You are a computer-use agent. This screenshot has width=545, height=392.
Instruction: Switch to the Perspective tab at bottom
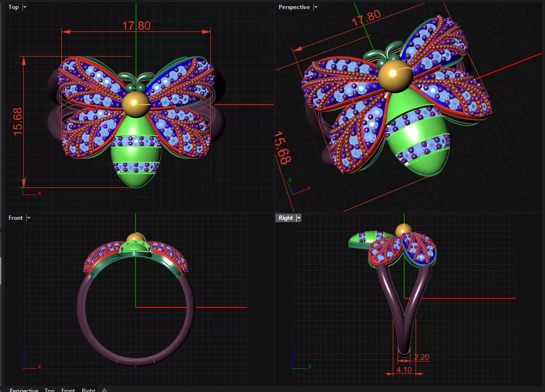click(x=24, y=390)
